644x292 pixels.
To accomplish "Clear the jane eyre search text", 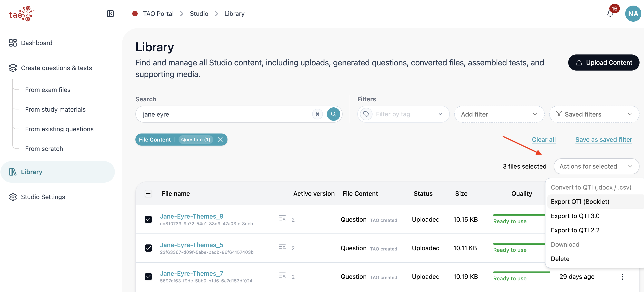I will click(318, 114).
